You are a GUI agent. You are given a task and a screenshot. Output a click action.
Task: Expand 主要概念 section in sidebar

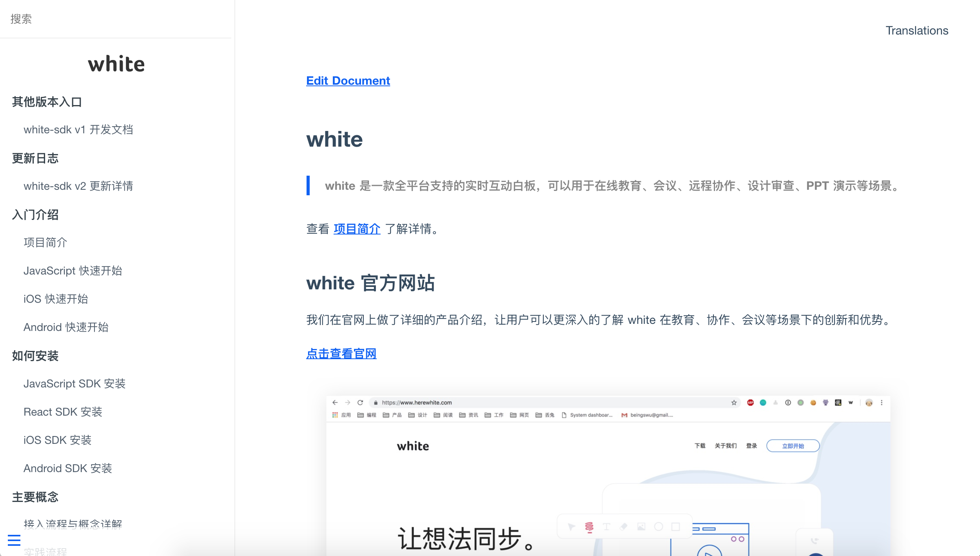pyautogui.click(x=35, y=496)
